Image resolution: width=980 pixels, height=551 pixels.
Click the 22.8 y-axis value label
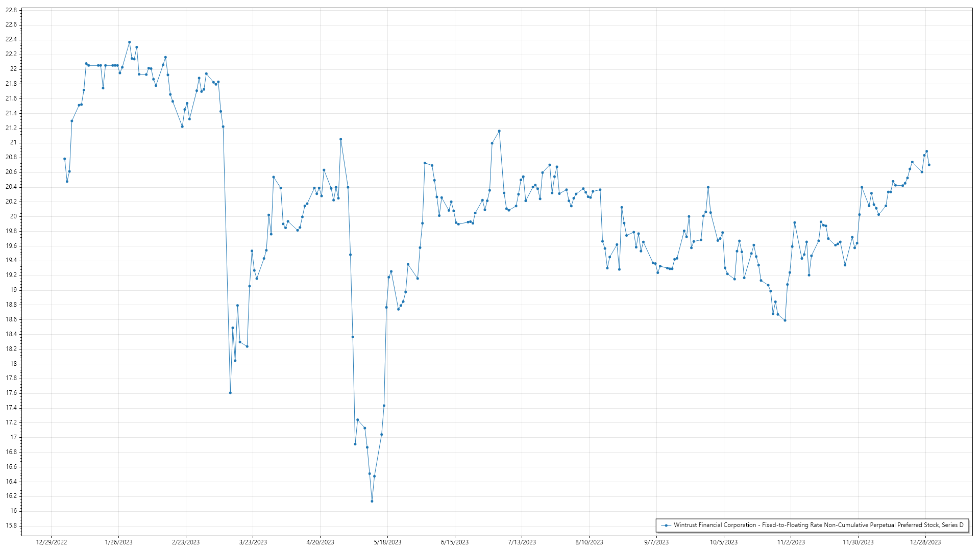coord(11,10)
